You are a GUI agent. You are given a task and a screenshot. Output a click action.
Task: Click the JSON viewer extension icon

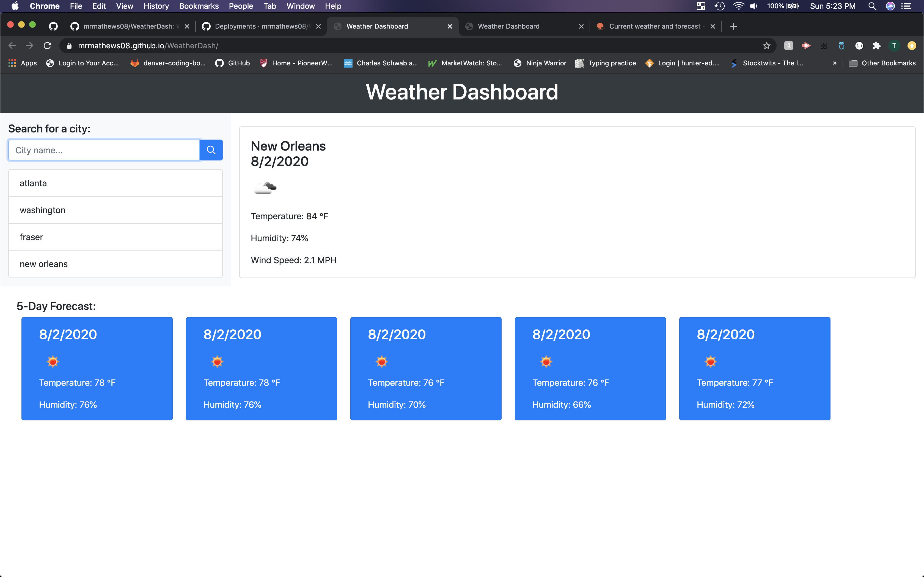click(x=859, y=45)
